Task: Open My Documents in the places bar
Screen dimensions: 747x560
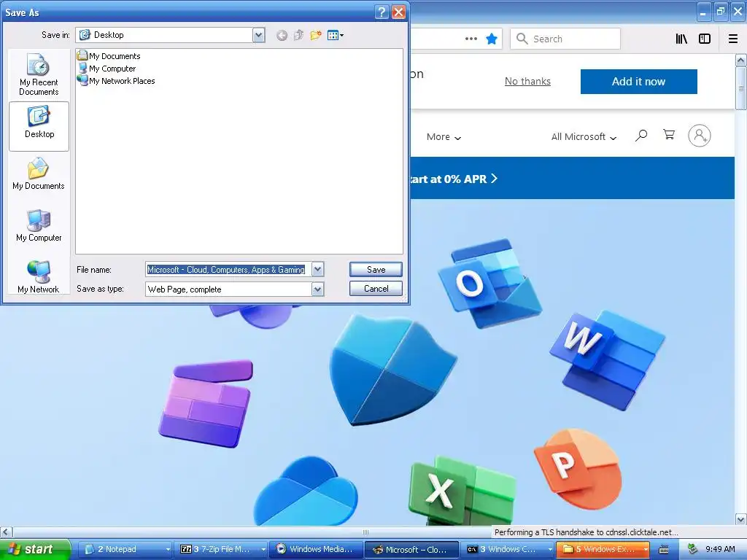Action: point(39,174)
